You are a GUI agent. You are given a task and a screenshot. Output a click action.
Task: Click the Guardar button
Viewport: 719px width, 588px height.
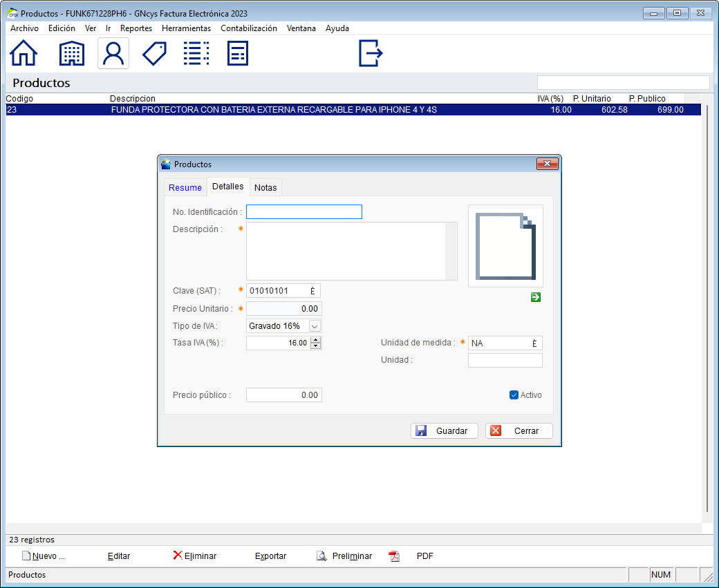[445, 430]
